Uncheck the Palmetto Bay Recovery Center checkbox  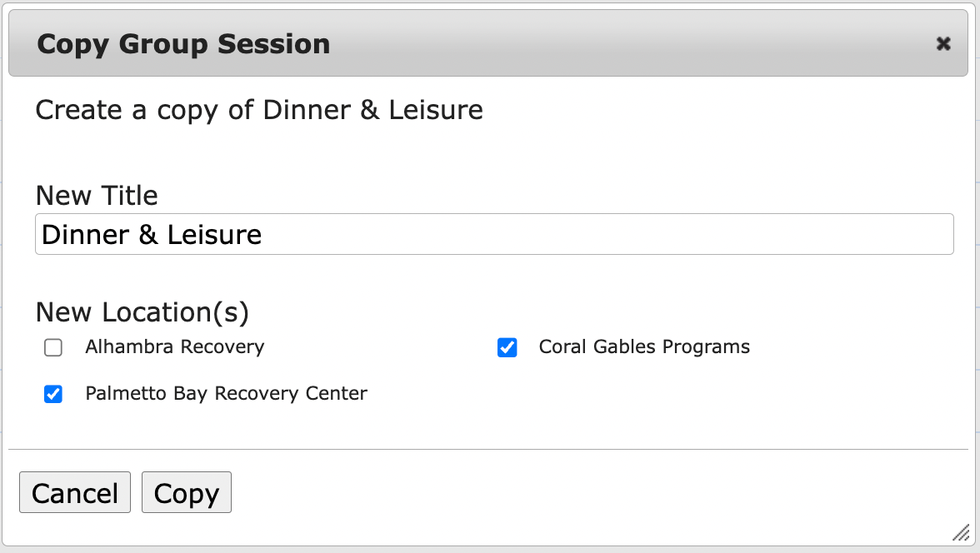pos(53,394)
